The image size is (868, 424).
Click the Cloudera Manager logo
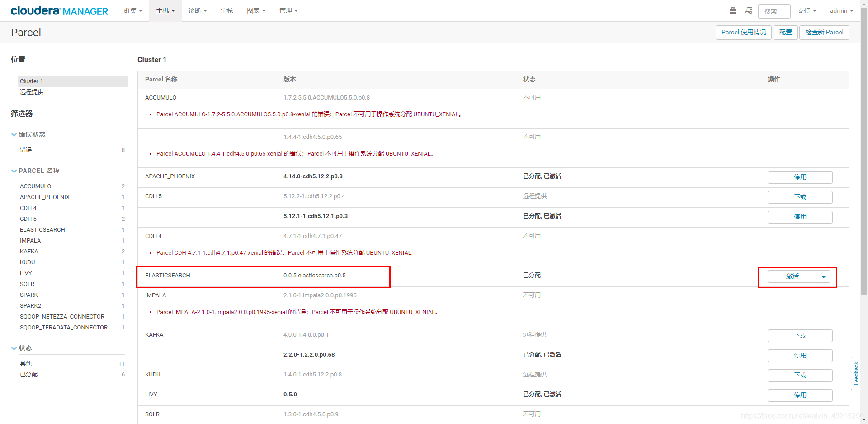pyautogui.click(x=59, y=10)
